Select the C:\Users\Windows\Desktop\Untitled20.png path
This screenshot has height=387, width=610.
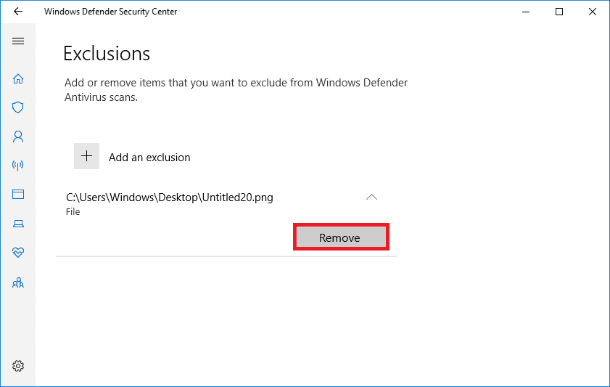point(170,197)
